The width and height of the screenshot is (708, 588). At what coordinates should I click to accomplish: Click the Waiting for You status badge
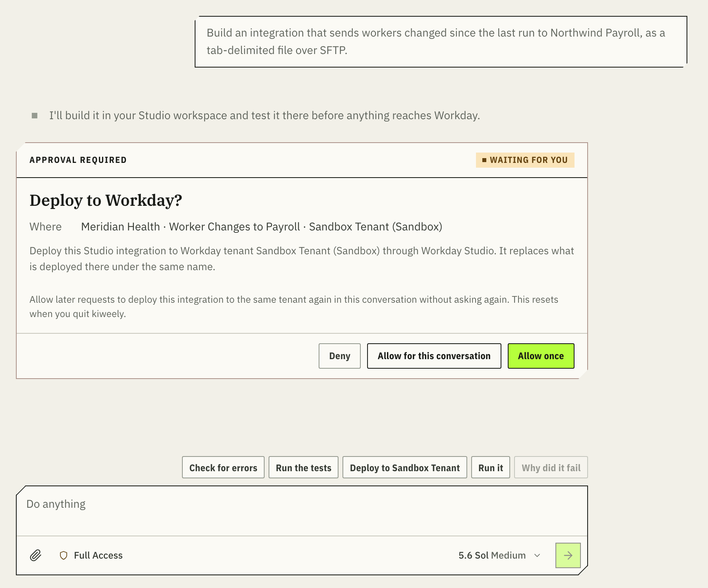[525, 160]
